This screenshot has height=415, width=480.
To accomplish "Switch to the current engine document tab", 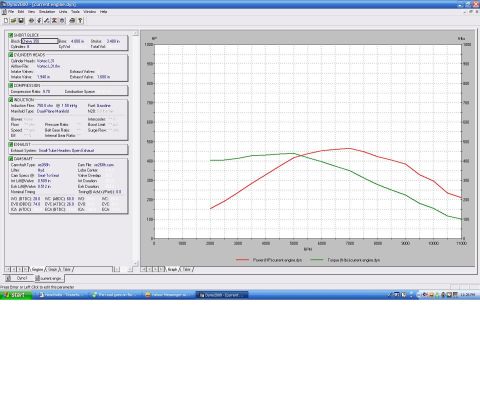I will (49, 278).
